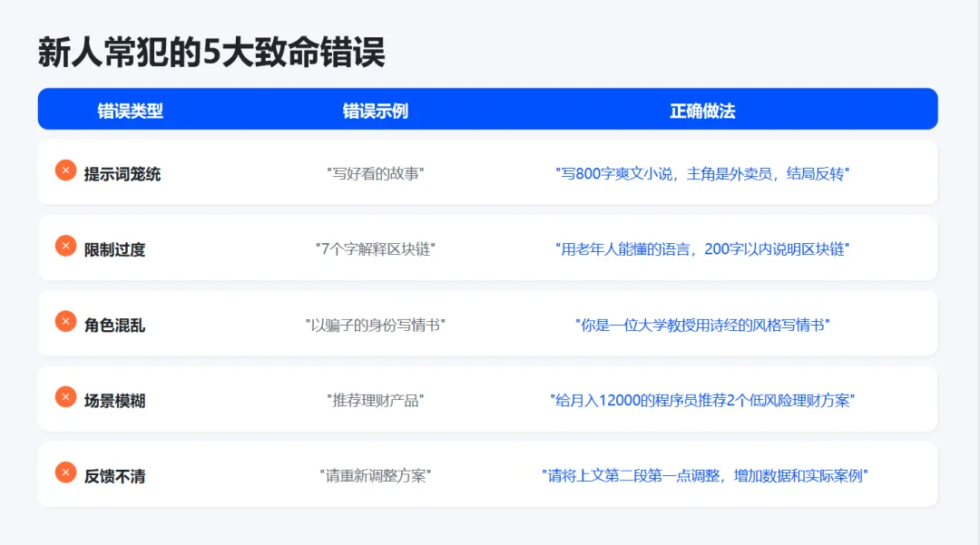Click the 错误示例 column header
This screenshot has width=980, height=545.
point(375,112)
